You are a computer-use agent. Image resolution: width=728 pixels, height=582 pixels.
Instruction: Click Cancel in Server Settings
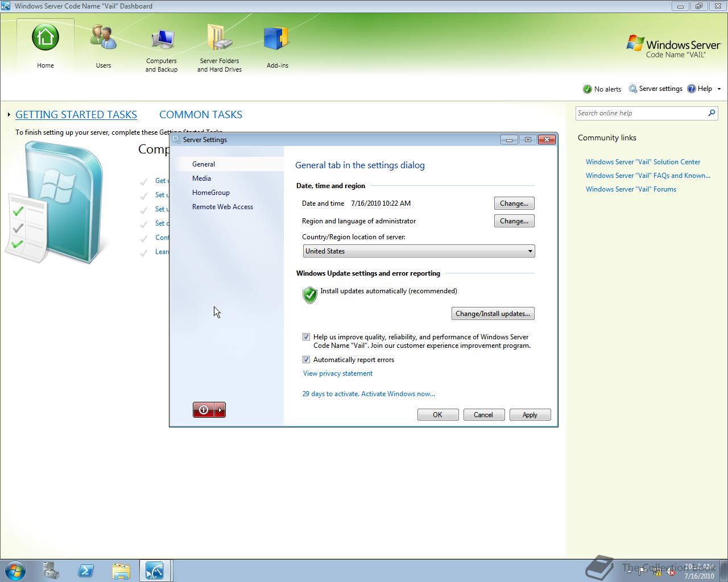[x=484, y=415]
